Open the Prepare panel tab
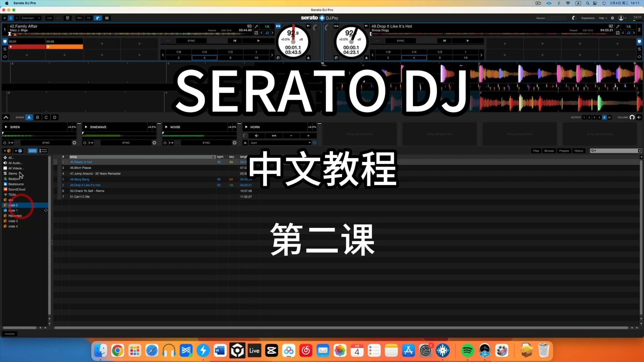Image resolution: width=644 pixels, height=362 pixels. pyautogui.click(x=563, y=150)
